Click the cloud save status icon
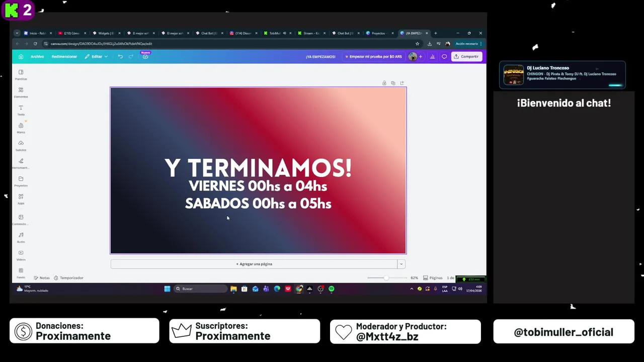 coord(145,56)
